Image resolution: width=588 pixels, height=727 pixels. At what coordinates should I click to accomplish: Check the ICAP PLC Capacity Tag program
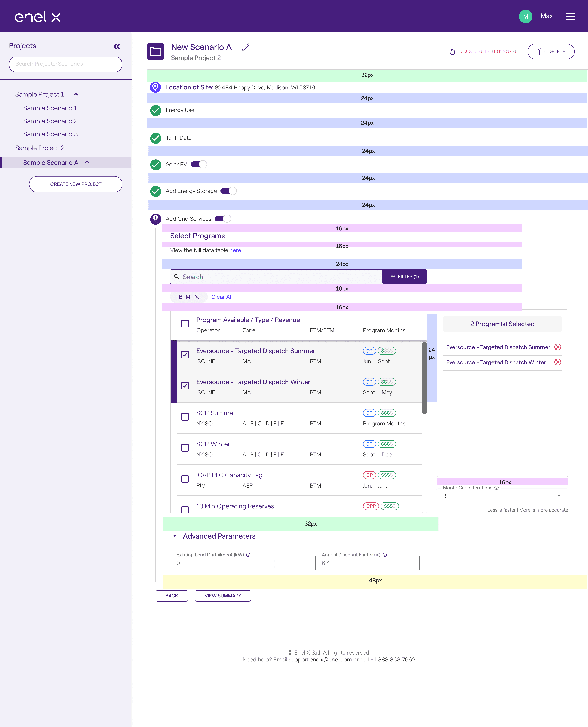click(x=185, y=479)
